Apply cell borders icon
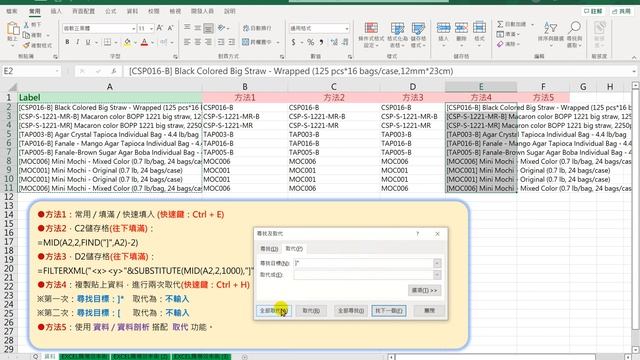 pos(107,42)
